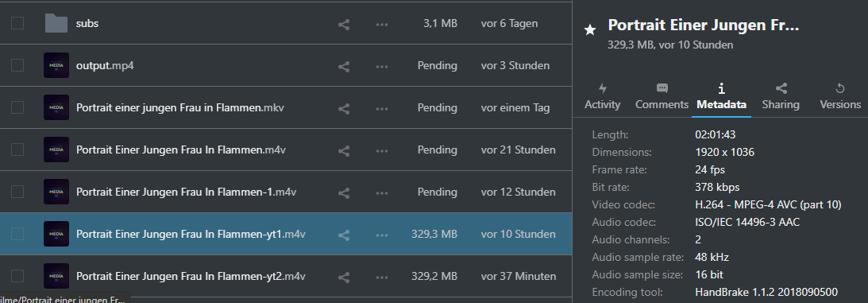Share the subs folder via share icon
The height and width of the screenshot is (303, 868).
coord(344,25)
